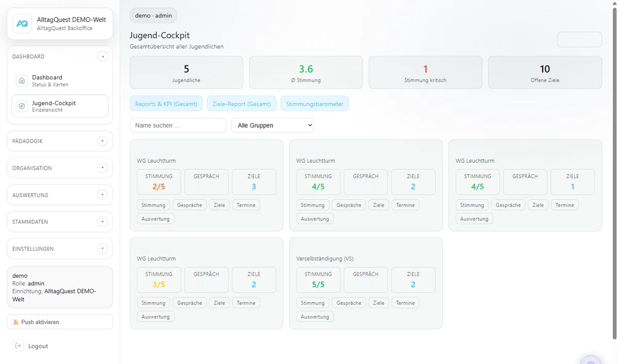The width and height of the screenshot is (618, 364).
Task: Expand the EINSTELLUNGEN section arrow
Action: pos(102,249)
